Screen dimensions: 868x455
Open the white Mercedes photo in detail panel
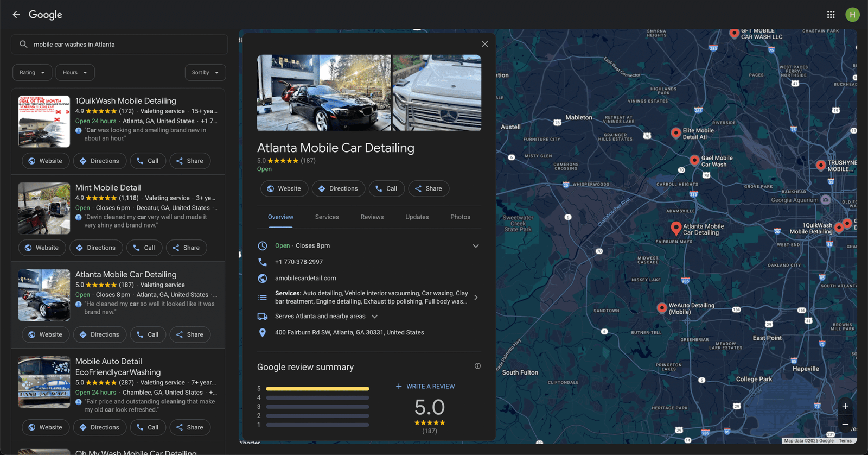(x=437, y=93)
